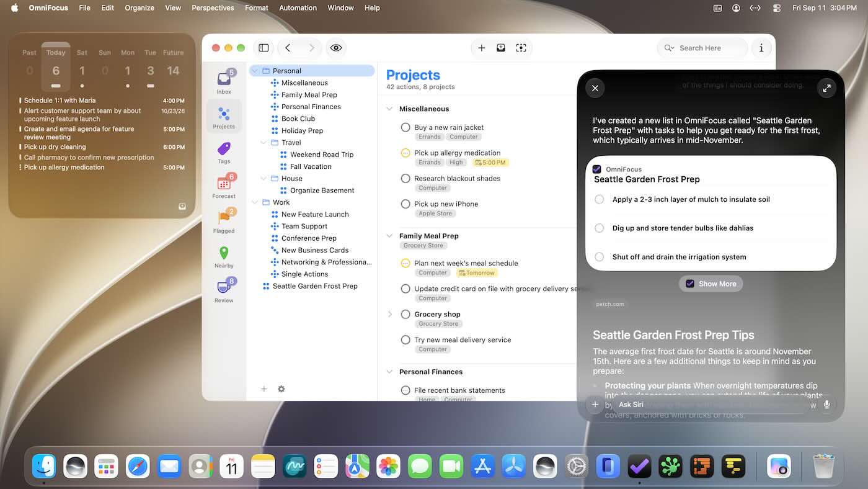Viewport: 868px width, 489px height.
Task: Open the File menu
Action: [85, 8]
